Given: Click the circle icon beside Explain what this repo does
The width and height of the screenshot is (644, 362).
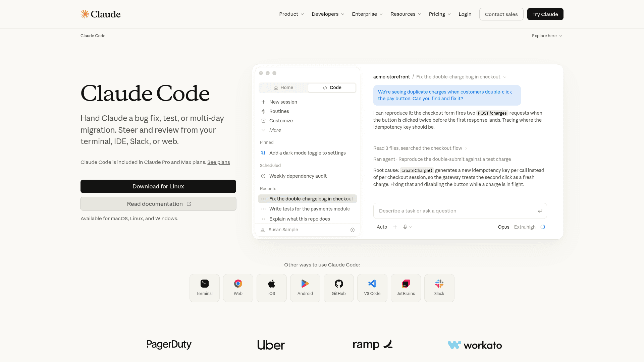Looking at the screenshot, I should coord(263,219).
